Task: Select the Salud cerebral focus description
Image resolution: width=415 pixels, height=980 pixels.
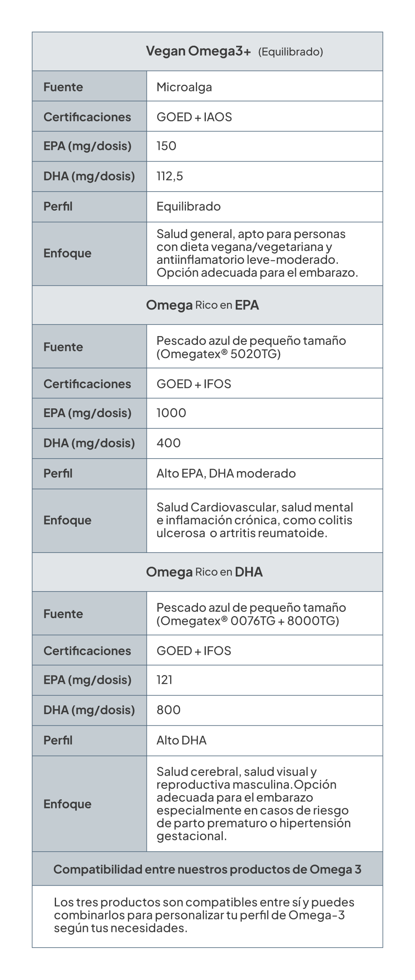Action: pyautogui.click(x=253, y=803)
